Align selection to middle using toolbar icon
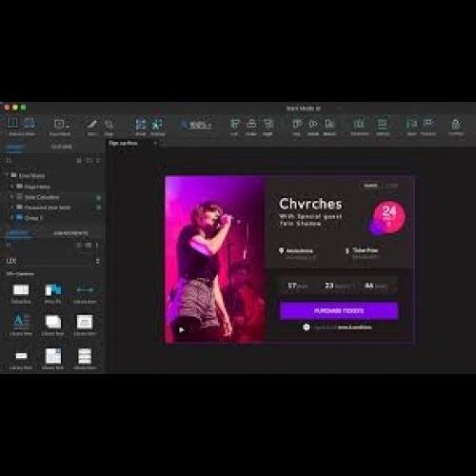The image size is (476, 476). (313, 124)
